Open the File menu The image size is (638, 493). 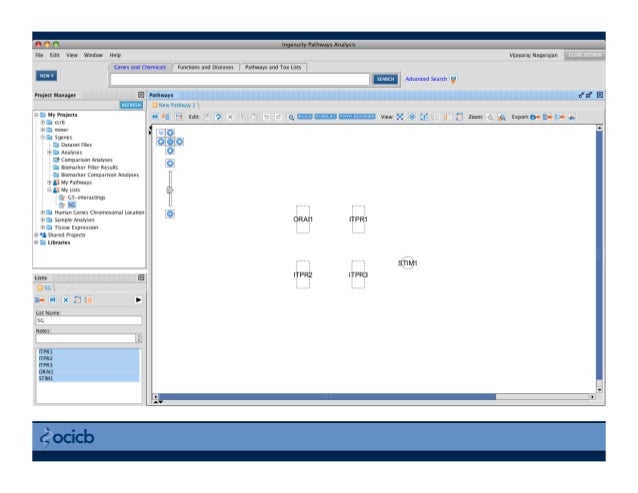[x=39, y=55]
